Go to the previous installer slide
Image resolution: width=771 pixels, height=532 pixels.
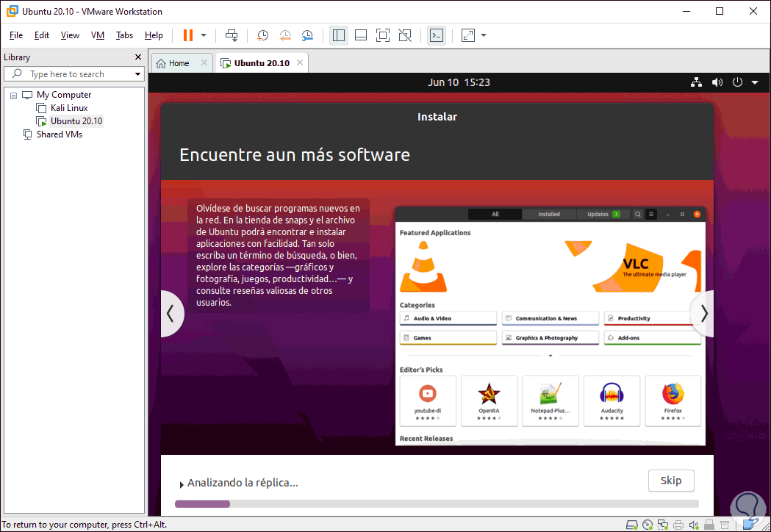coord(171,314)
